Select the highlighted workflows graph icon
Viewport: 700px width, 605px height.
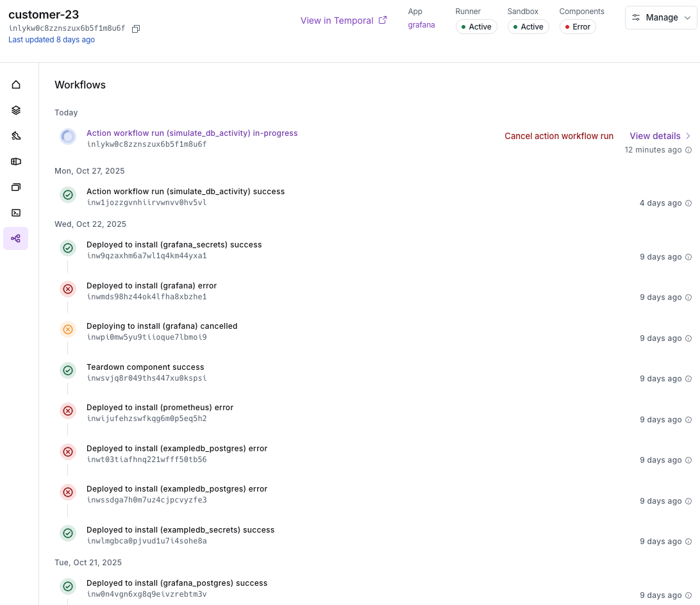[x=15, y=238]
